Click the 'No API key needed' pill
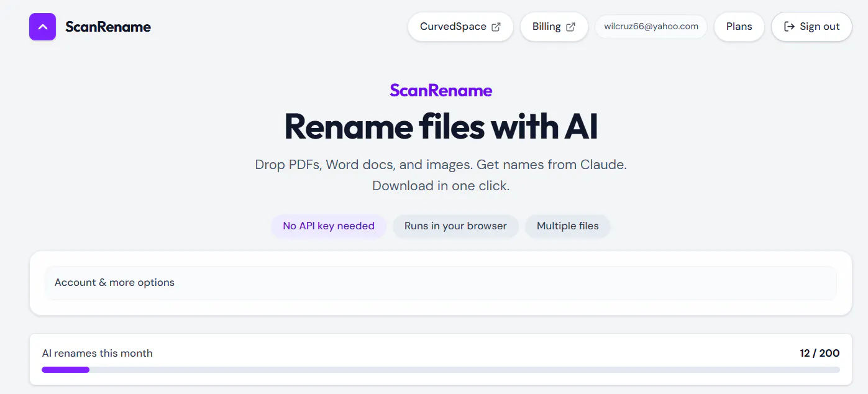The image size is (868, 394). click(x=329, y=226)
